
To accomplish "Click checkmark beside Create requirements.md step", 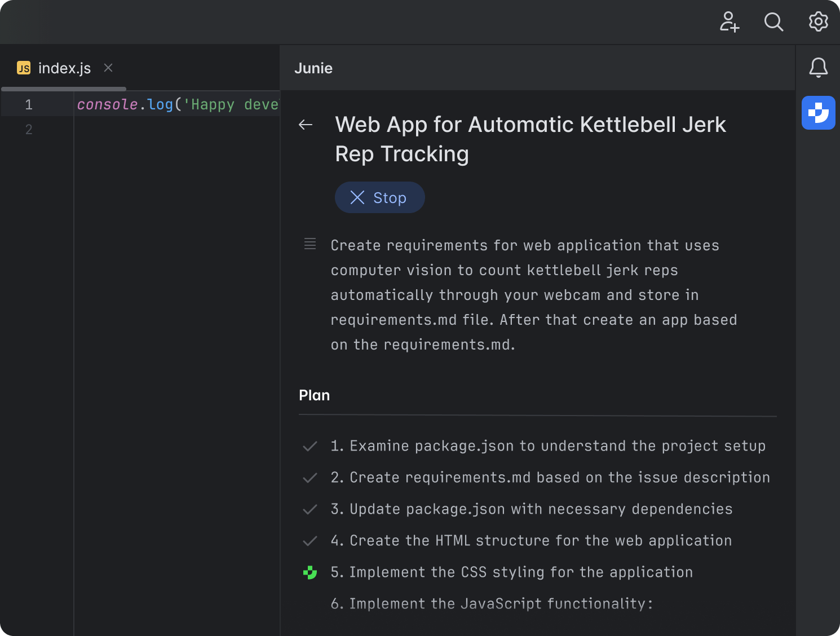I will [x=310, y=478].
